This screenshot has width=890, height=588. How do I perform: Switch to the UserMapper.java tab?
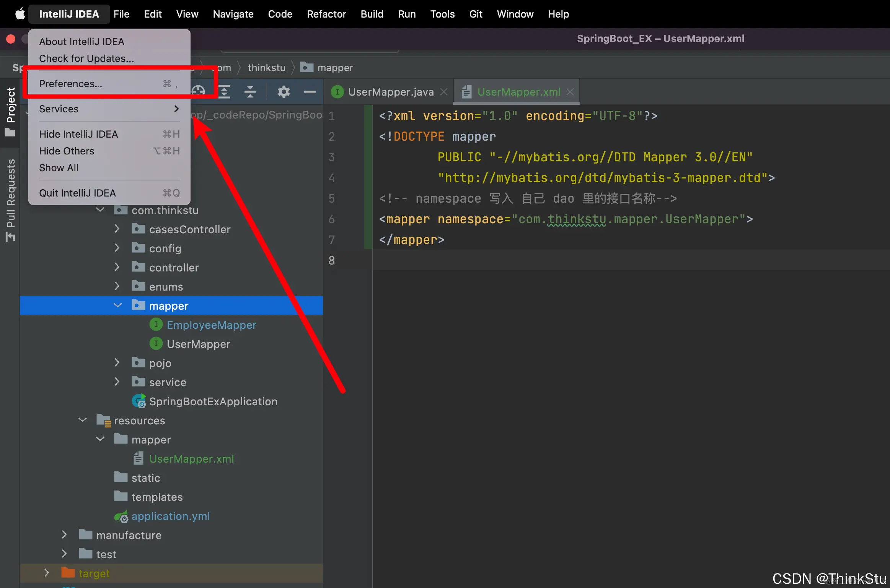tap(390, 92)
